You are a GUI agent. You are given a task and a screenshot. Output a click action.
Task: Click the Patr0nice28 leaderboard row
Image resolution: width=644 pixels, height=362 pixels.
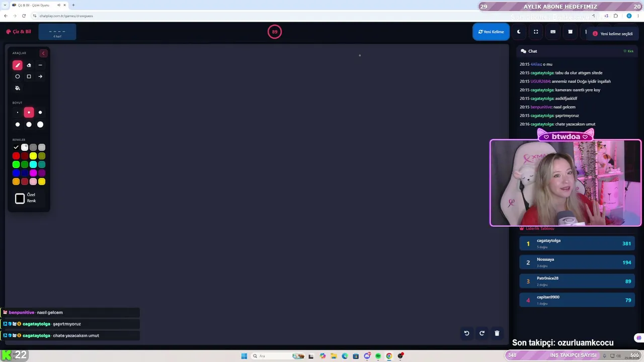coord(577,281)
